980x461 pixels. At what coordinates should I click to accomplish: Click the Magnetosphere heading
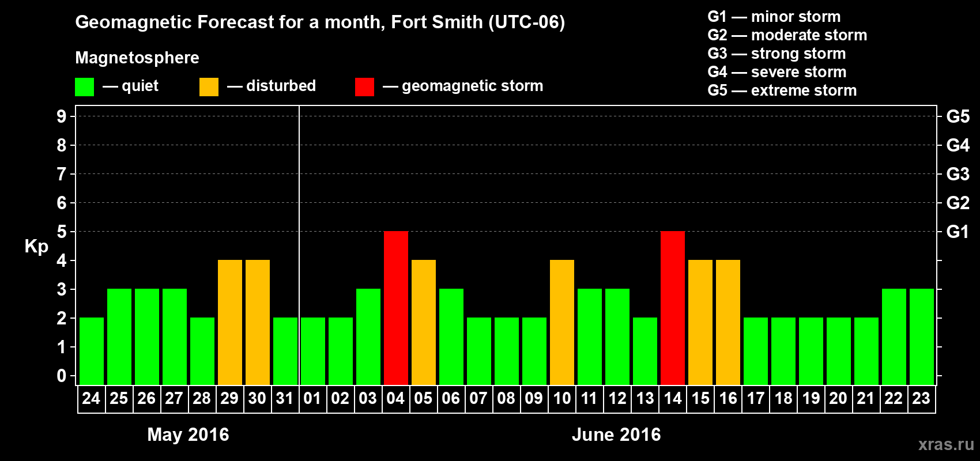pos(137,58)
